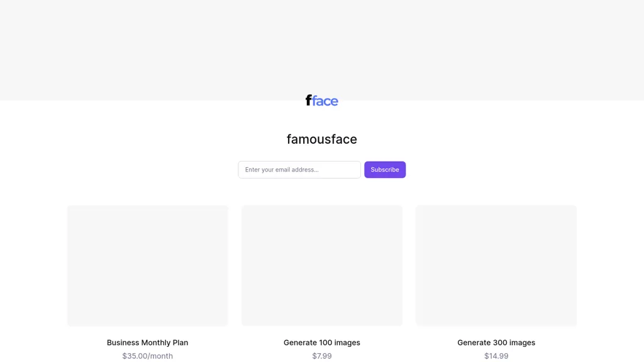The image size is (644, 362).
Task: Click the fface logo icon
Action: click(322, 101)
